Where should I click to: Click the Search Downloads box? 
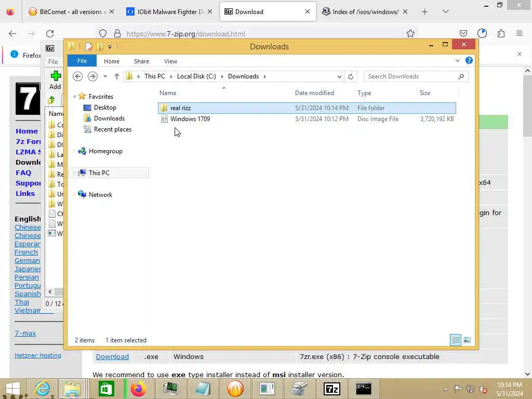(x=416, y=76)
